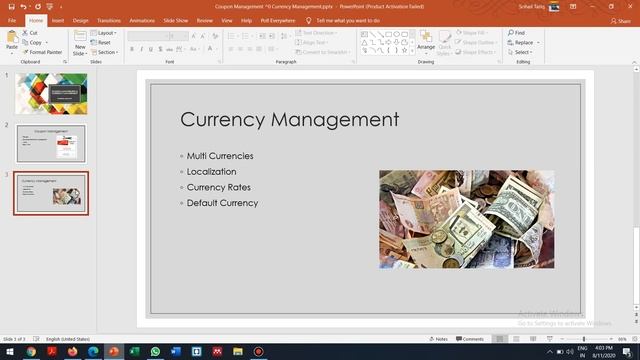Switch to the Slide Show tab
The image size is (640, 360).
176,20
